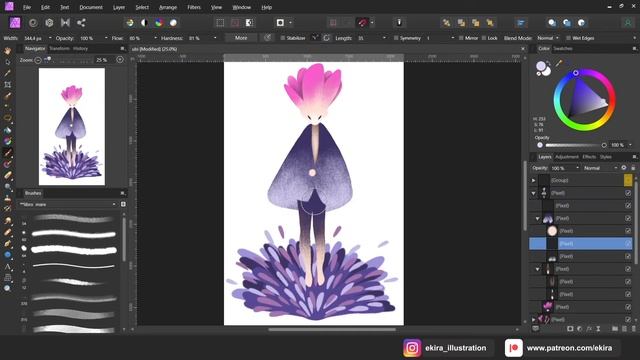
Task: Click the More brush settings button
Action: (241, 38)
